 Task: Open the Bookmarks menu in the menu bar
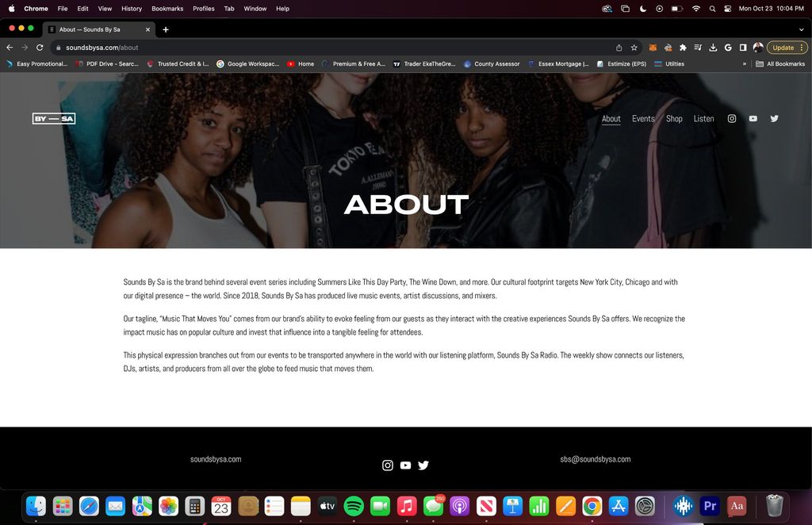(x=167, y=9)
